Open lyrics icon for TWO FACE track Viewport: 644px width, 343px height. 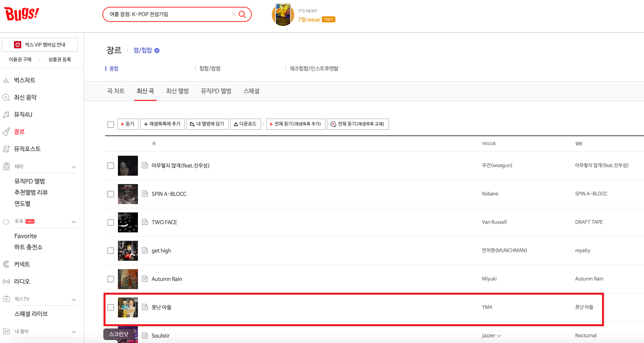click(x=145, y=222)
